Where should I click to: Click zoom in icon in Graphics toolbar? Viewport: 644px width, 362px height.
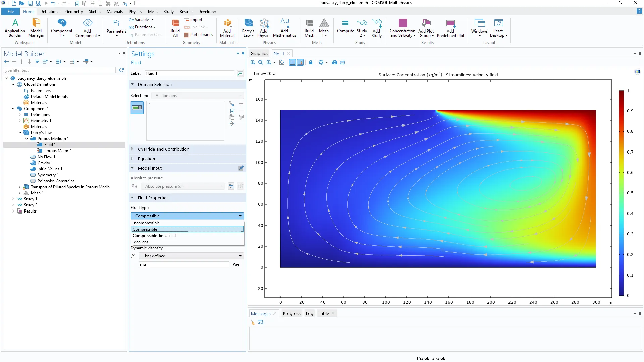click(253, 62)
